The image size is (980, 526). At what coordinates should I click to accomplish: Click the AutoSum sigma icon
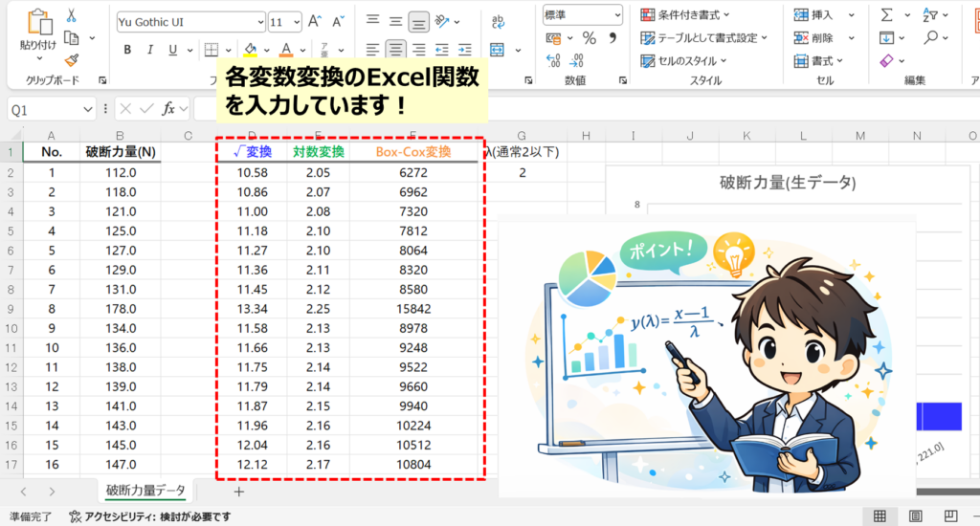click(886, 14)
